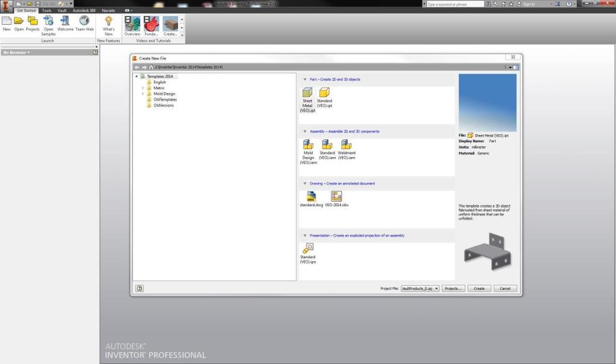The width and height of the screenshot is (616, 364).
Task: Switch to the Naviate tab
Action: (x=108, y=11)
